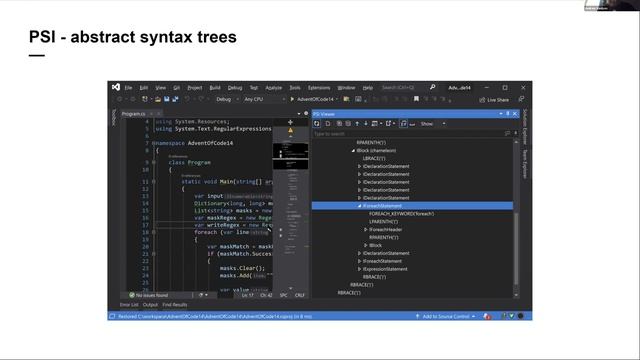
Task: Click the PSI Viewer vertical scrollbar thumb
Action: click(x=516, y=249)
